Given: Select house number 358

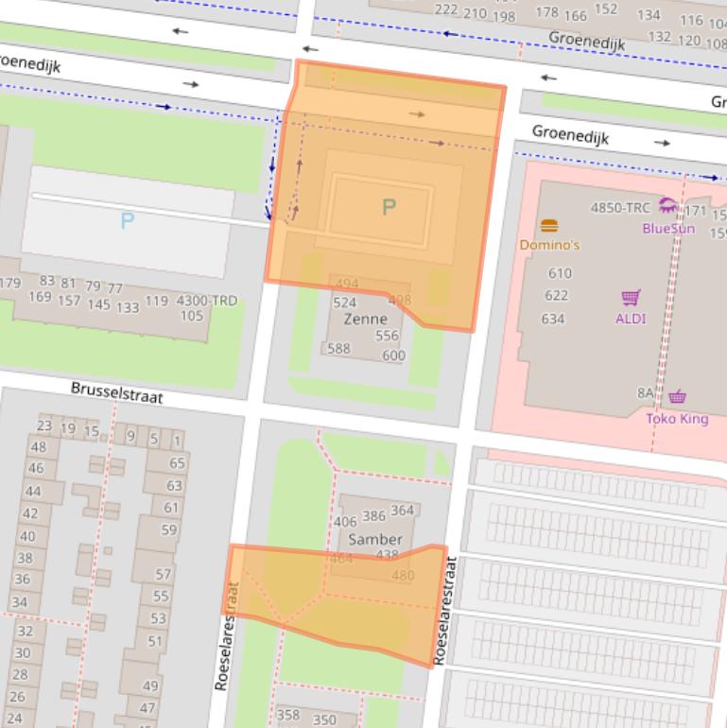Looking at the screenshot, I should point(287,715).
